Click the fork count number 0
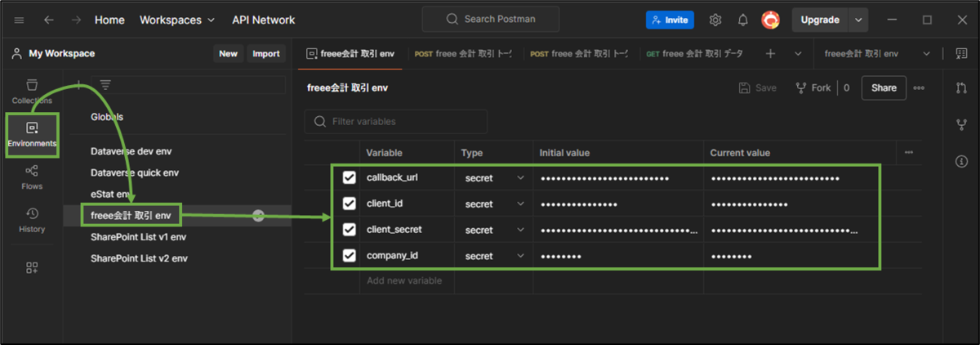This screenshot has height=345, width=980. tap(847, 88)
